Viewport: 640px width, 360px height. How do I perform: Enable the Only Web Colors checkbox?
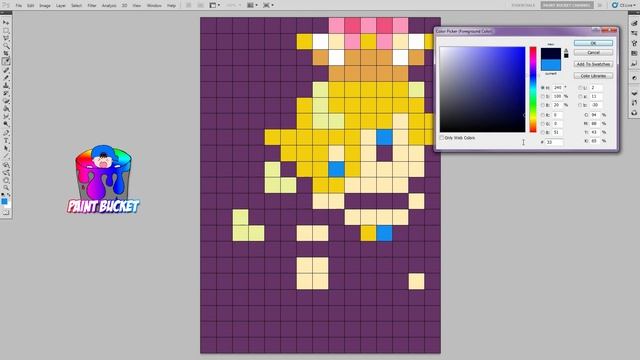click(442, 138)
